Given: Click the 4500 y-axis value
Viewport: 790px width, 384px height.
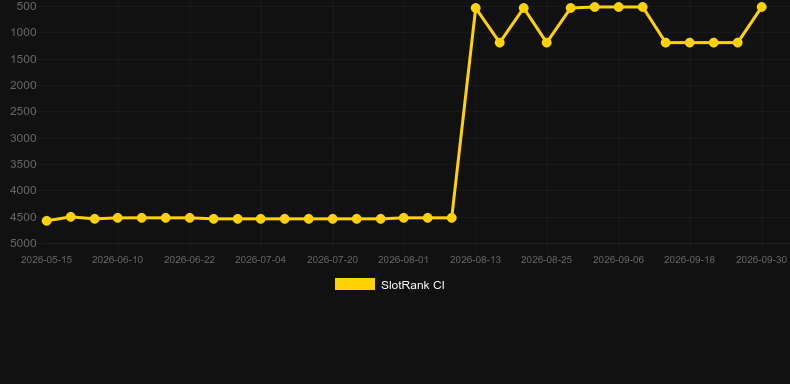Looking at the screenshot, I should point(24,217).
